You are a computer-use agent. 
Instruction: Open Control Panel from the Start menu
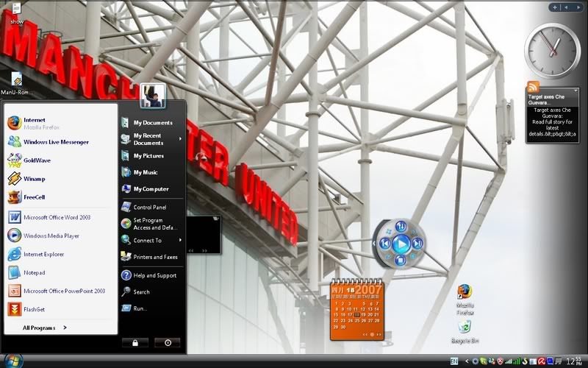[149, 208]
